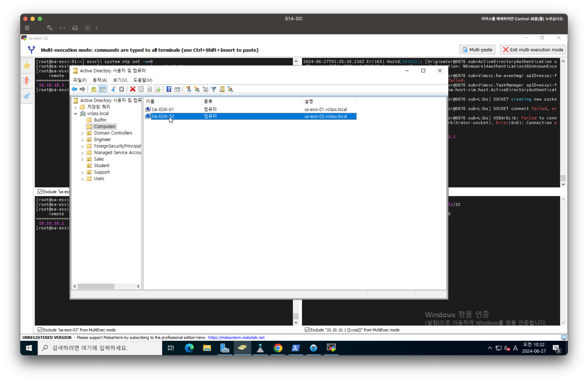Toggle Exclude sa-esxi-03 from MultiExec checkbox
The height and width of the screenshot is (382, 588).
pos(40,330)
